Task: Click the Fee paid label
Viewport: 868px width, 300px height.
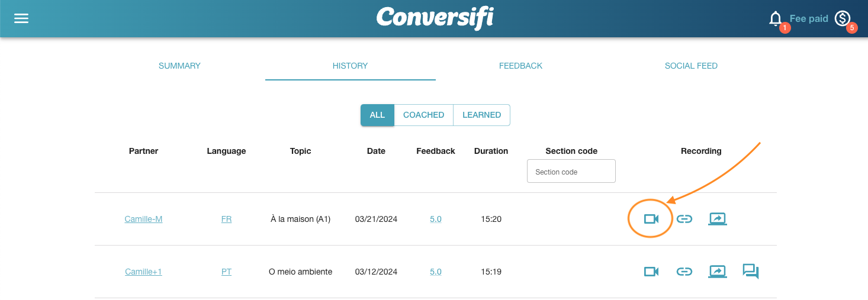Action: 809,18
